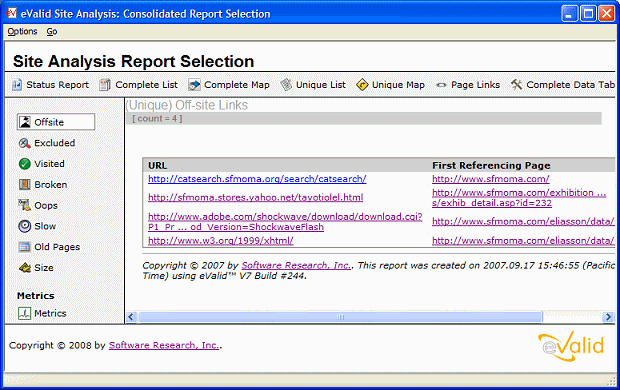This screenshot has width=620, height=390.
Task: Open the exhib_detail.asp?id=232 referencing link
Action: (x=519, y=198)
